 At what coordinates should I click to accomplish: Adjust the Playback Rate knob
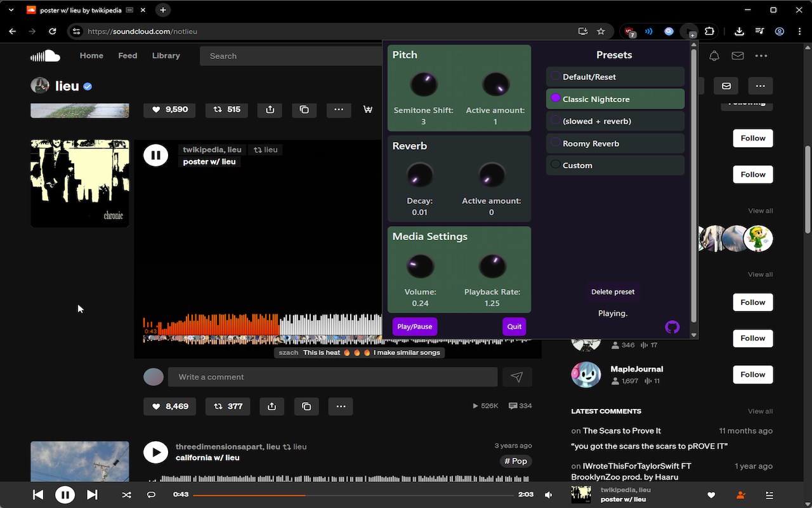pos(492,267)
